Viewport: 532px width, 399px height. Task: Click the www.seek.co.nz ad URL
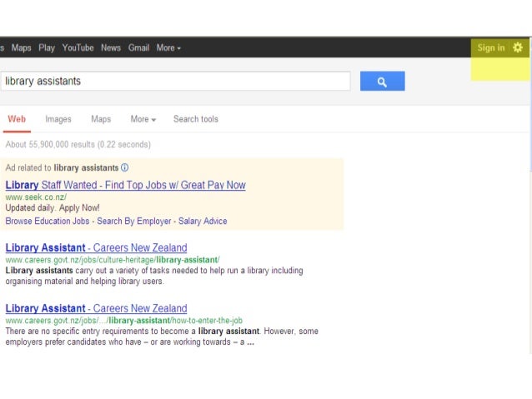[x=36, y=197]
